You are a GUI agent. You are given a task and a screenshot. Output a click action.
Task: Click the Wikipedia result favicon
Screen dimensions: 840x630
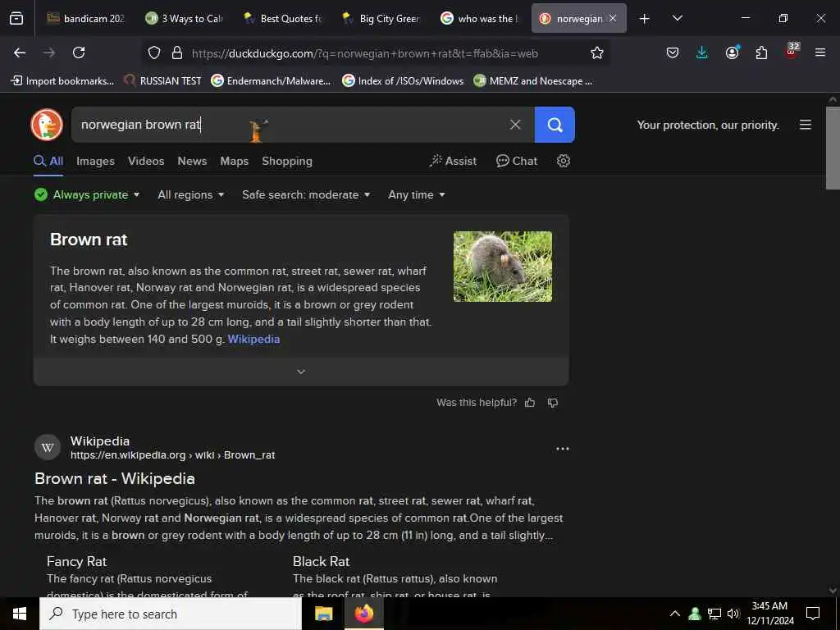click(47, 447)
